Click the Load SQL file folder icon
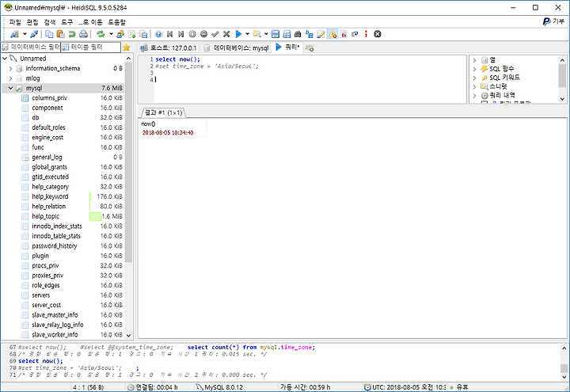Screen dimensions: 570x392 257,34
